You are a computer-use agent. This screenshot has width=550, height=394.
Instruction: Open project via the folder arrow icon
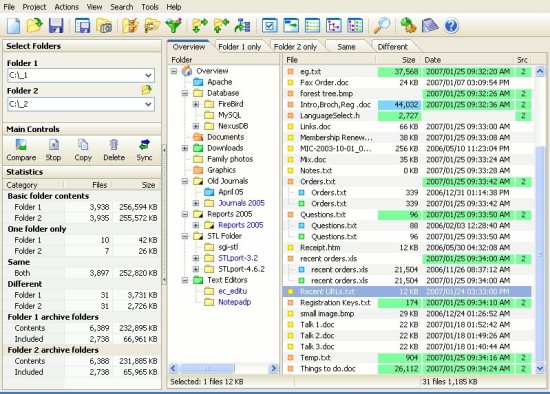pos(35,26)
